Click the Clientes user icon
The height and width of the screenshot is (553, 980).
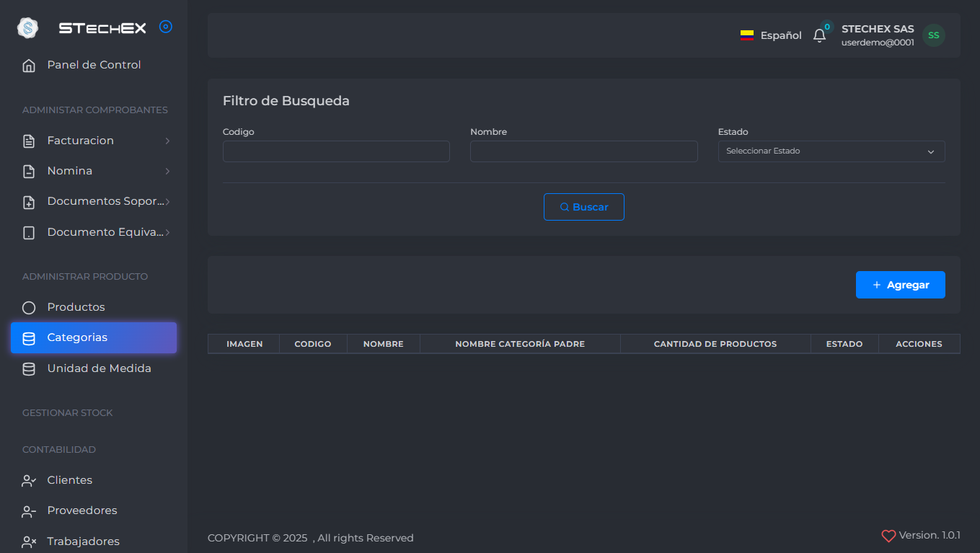pyautogui.click(x=29, y=481)
